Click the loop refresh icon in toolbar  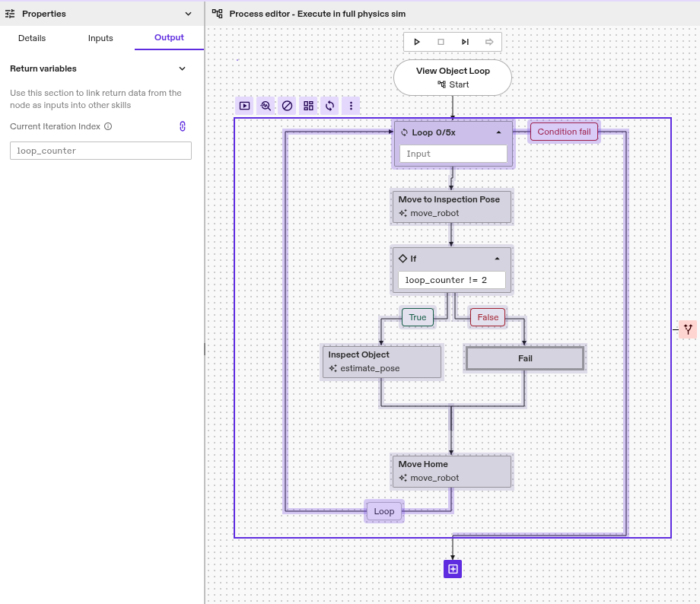329,106
